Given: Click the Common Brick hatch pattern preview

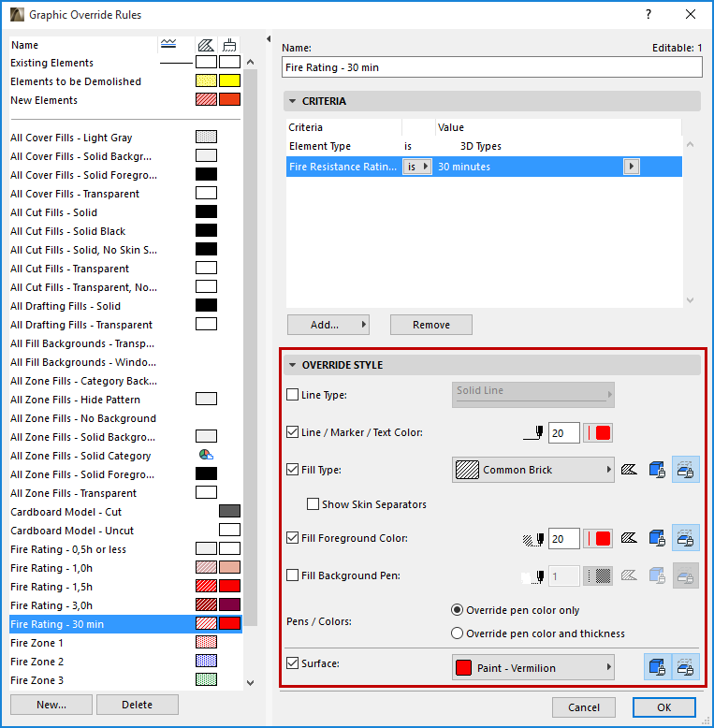Looking at the screenshot, I should (x=467, y=470).
